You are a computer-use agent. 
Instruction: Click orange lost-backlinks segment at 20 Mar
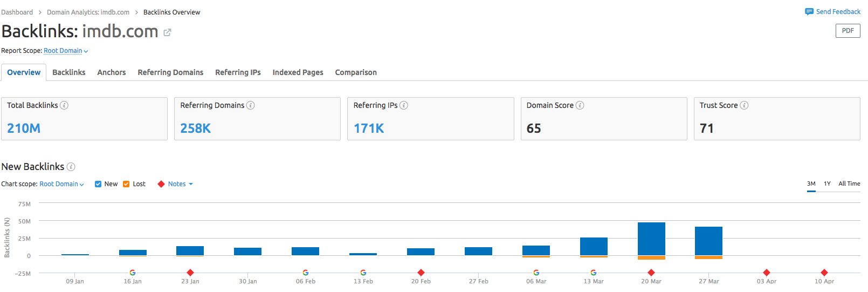tap(651, 257)
